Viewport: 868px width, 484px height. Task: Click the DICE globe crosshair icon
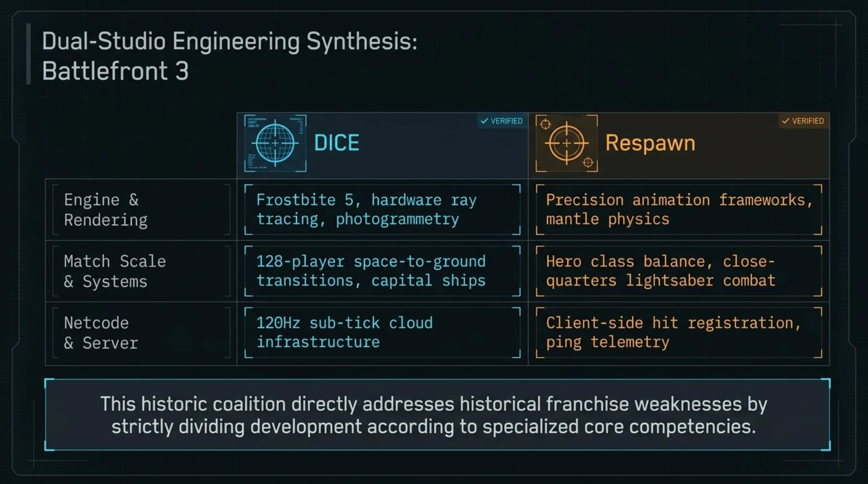(x=275, y=143)
